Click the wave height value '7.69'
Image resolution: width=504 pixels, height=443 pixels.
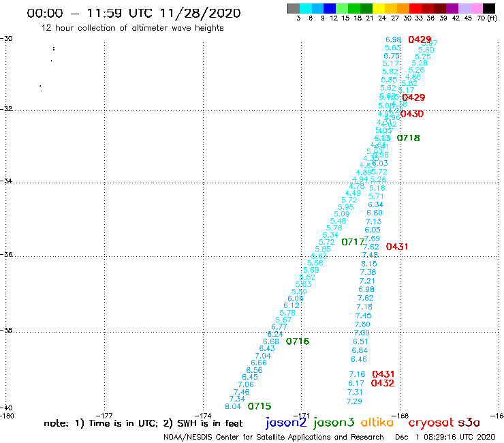click(x=372, y=239)
